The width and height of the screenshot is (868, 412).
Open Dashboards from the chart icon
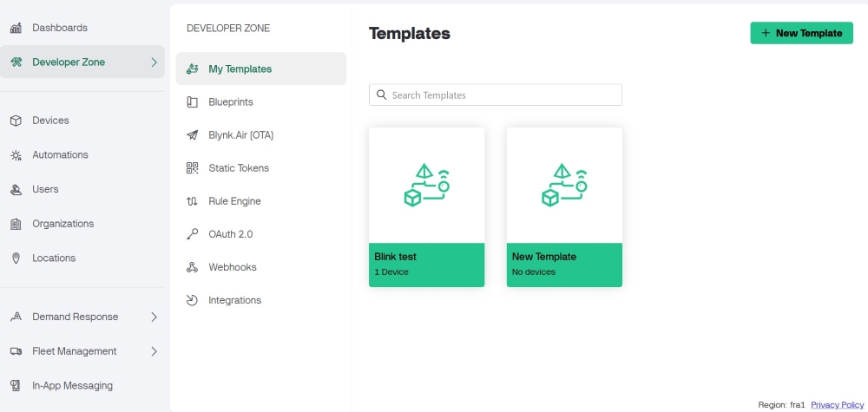[16, 28]
